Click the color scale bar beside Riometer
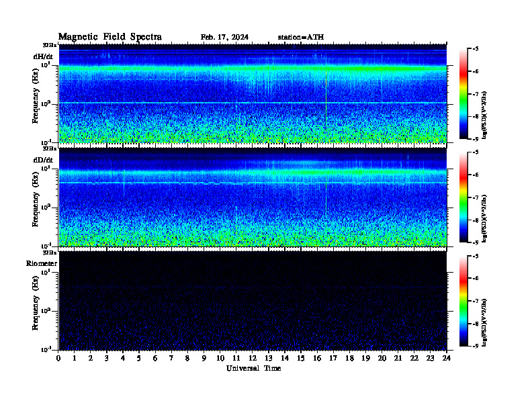 tap(463, 301)
